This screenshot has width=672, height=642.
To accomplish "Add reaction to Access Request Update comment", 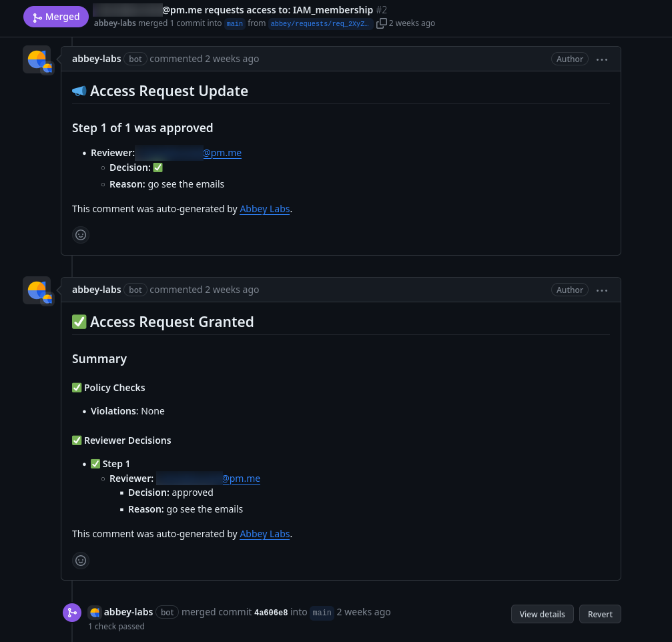I will 81,235.
